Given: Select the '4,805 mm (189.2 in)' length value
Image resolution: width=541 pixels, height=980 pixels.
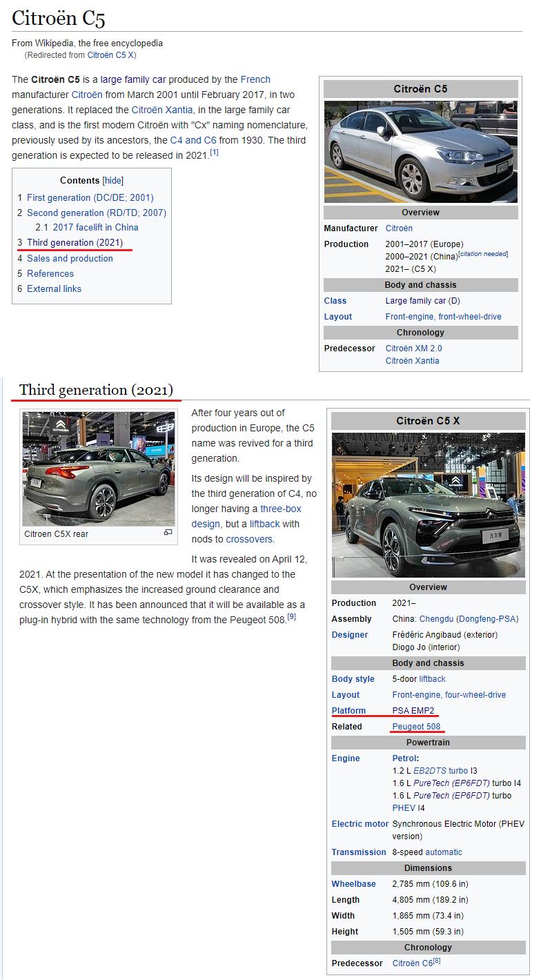Looking at the screenshot, I should [430, 900].
